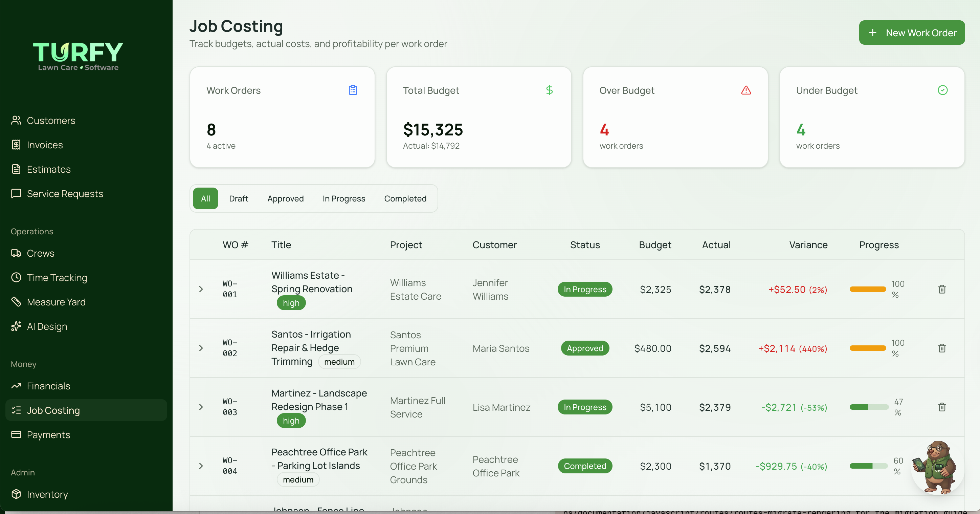Viewport: 980px width, 514px height.
Task: Click customer name Lisa Martinez
Action: [501, 407]
